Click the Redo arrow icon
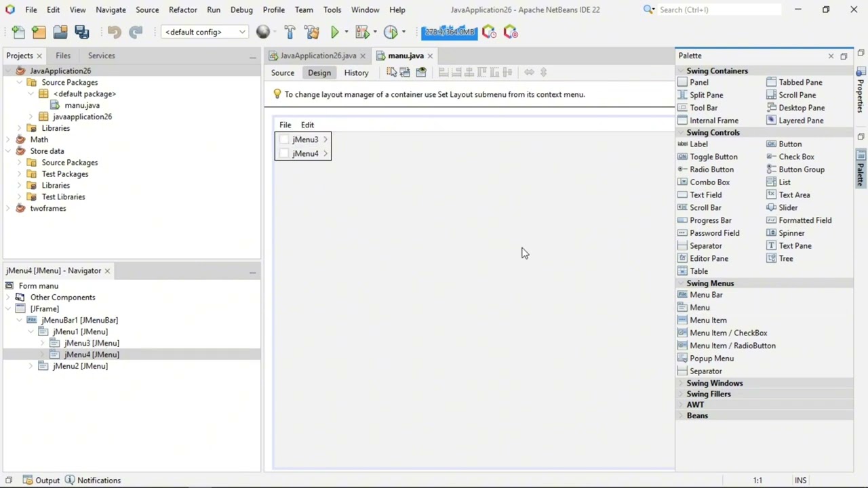The image size is (868, 488). [136, 32]
